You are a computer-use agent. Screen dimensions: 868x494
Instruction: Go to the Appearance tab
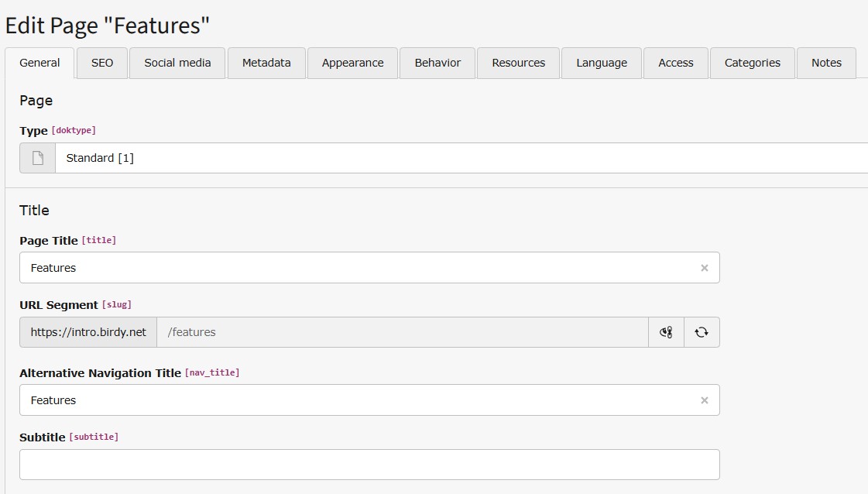(x=352, y=63)
